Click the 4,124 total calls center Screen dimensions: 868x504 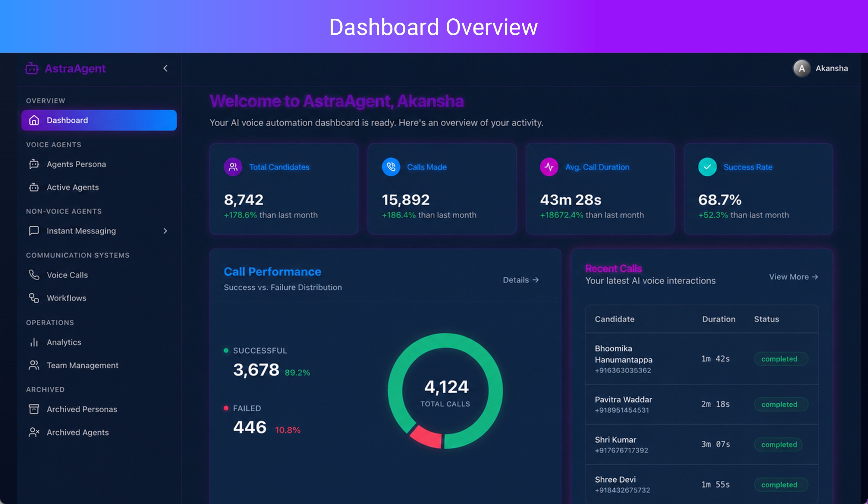click(446, 387)
